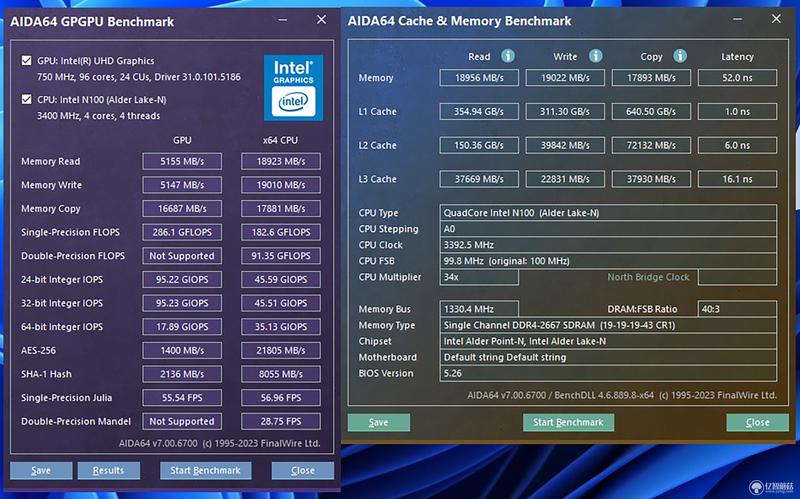Viewport: 800px width, 499px height.
Task: Click CPU Multiplier field 34x
Action: coord(479,277)
